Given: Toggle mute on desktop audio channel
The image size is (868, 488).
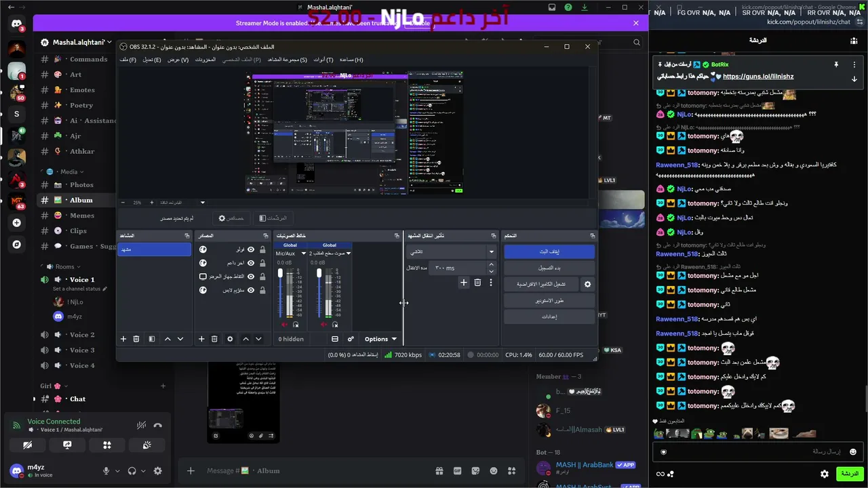Looking at the screenshot, I should (x=323, y=325).
